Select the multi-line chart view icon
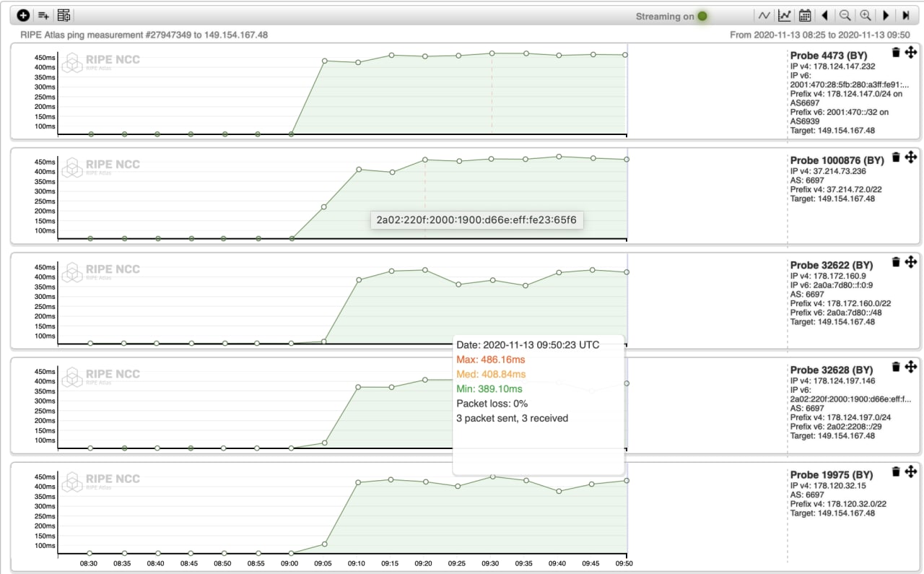924x574 pixels. 785,15
